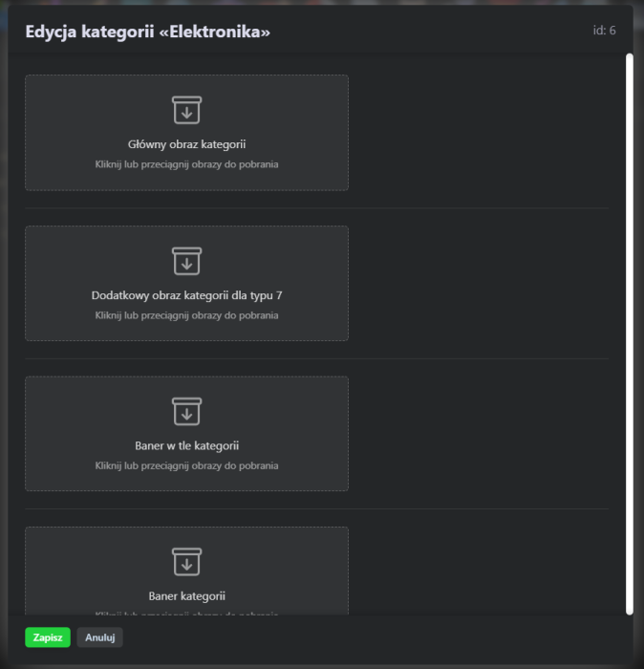This screenshot has height=669, width=644.
Task: Click the upload hint text under Dodatkowy obraz kategorii
Action: (187, 315)
